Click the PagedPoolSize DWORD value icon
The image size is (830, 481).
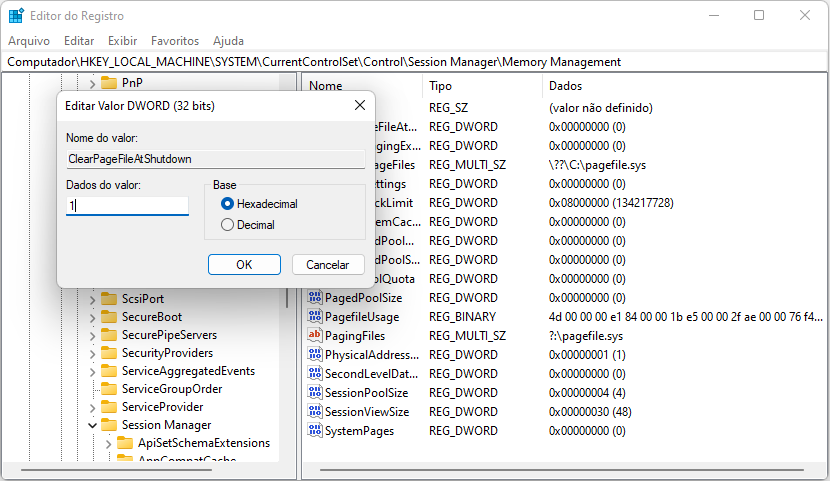tap(315, 298)
